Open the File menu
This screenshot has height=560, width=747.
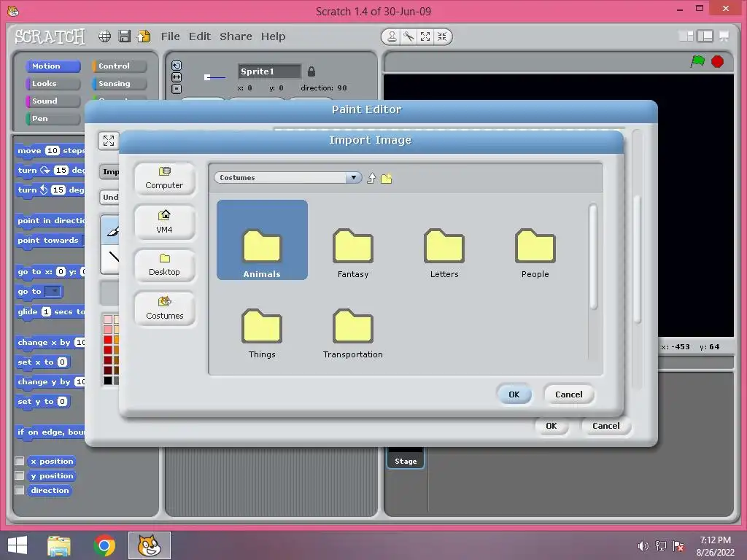point(170,36)
